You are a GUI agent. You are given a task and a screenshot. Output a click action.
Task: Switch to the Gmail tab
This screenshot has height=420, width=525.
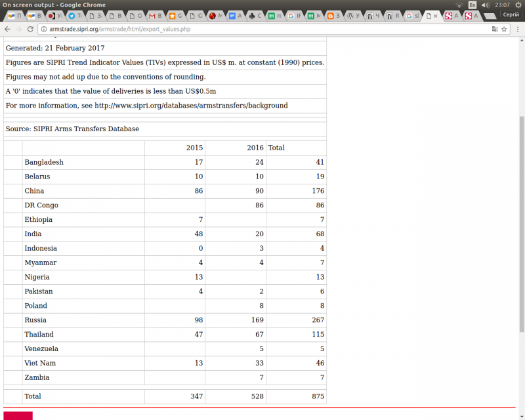click(x=155, y=16)
